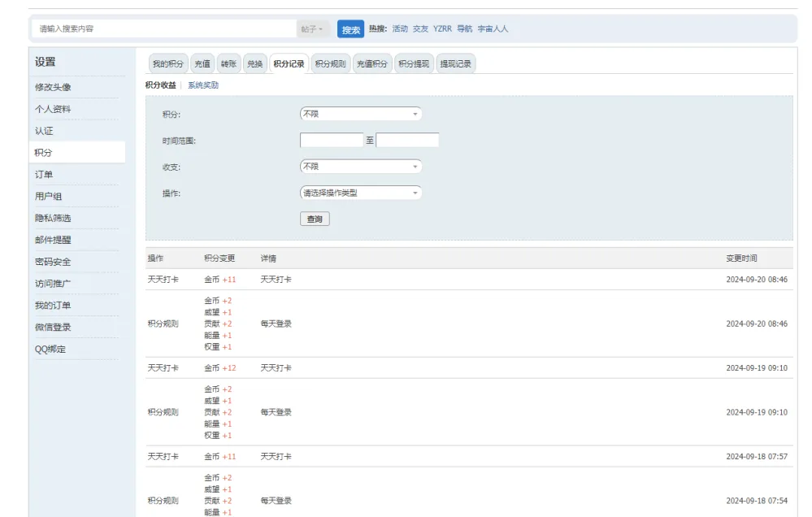Click the 搜索 search button

(350, 28)
